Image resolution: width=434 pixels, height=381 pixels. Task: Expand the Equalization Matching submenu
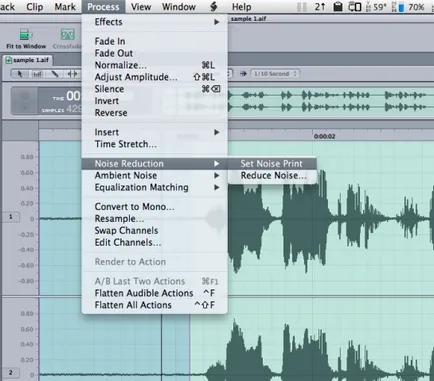tap(155, 187)
